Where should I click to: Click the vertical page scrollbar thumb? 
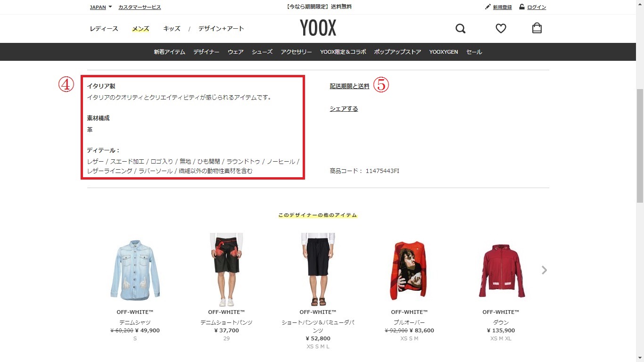(640, 145)
